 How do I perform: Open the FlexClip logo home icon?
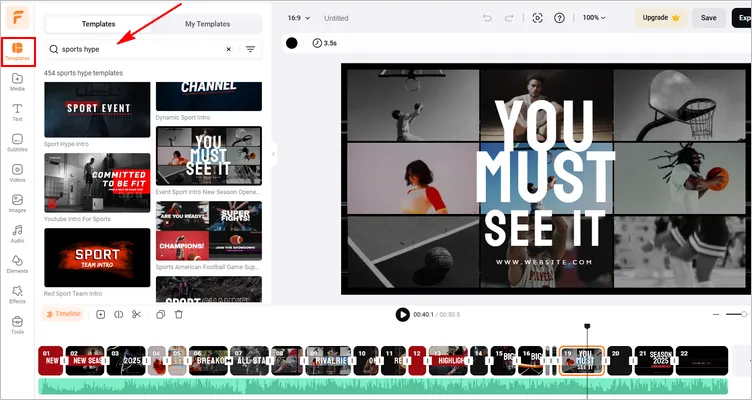(x=17, y=17)
